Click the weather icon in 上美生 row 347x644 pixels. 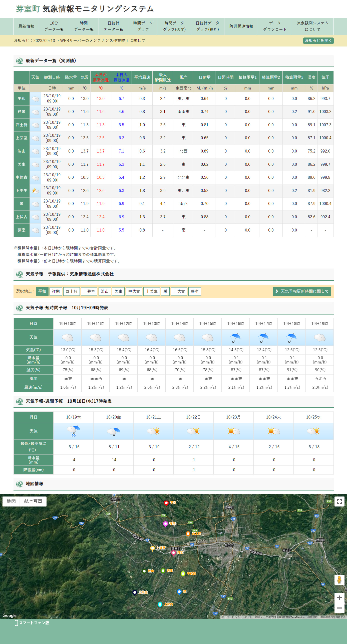(35, 191)
